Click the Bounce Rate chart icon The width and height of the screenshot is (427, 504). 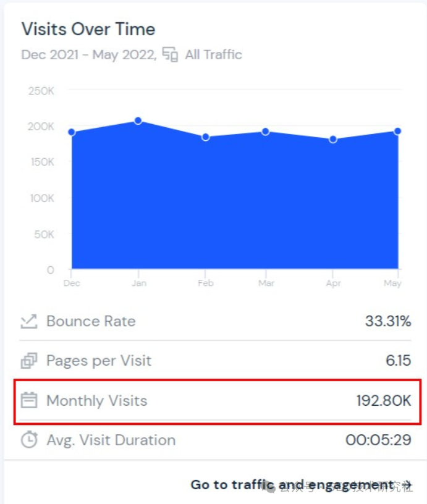coord(28,321)
